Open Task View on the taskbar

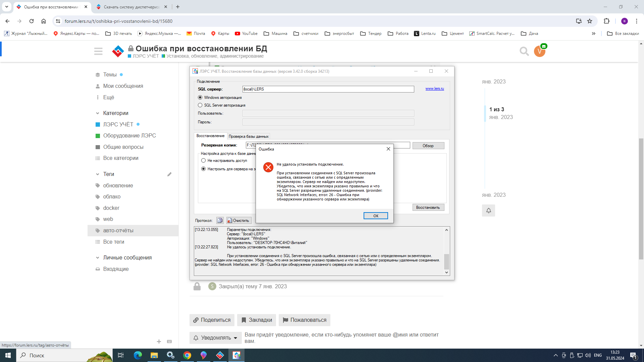[x=121, y=355]
